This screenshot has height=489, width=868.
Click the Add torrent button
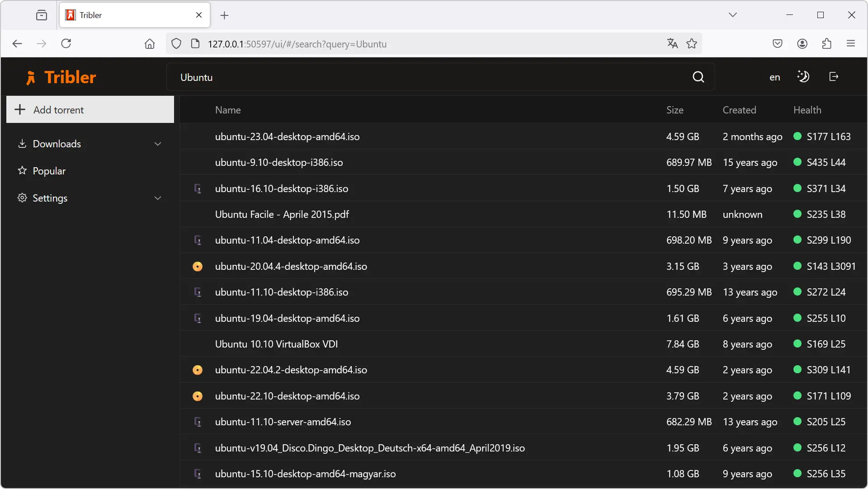90,109
